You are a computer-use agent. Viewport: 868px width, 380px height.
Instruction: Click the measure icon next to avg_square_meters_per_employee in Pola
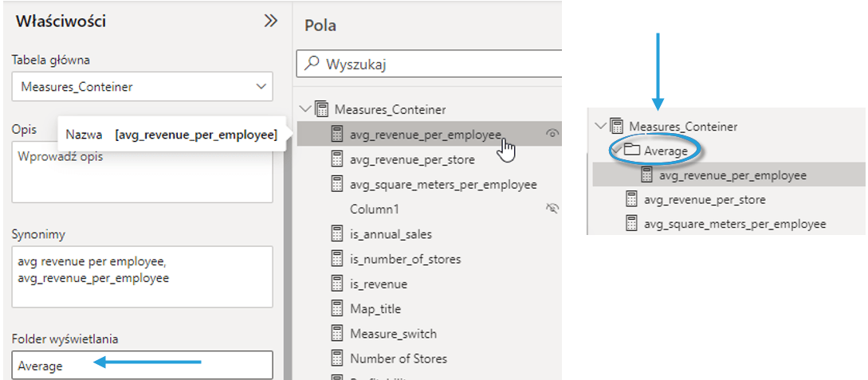tap(337, 184)
